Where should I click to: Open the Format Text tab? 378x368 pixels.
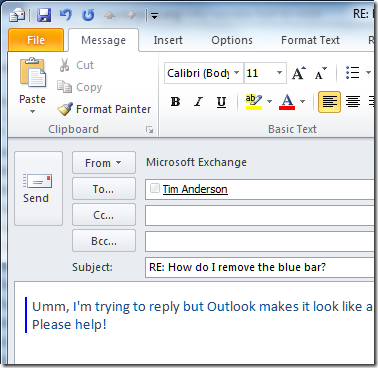pos(310,40)
